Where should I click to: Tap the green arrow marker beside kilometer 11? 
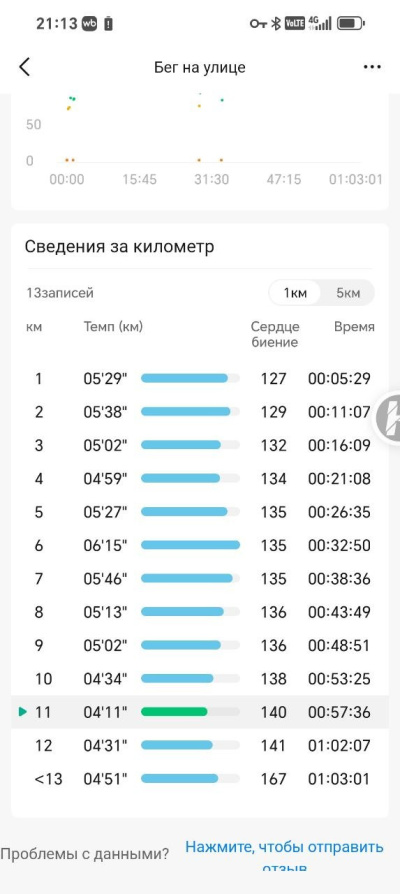pos(23,712)
